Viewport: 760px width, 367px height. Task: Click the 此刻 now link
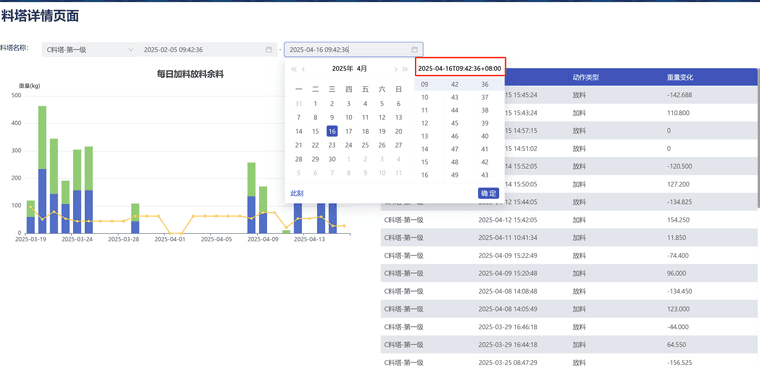point(297,193)
